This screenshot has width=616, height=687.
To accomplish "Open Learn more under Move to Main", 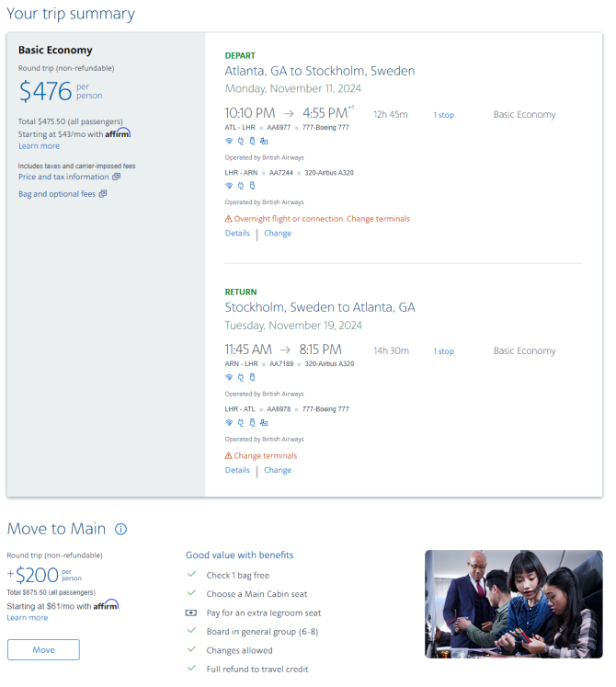I will tap(28, 618).
